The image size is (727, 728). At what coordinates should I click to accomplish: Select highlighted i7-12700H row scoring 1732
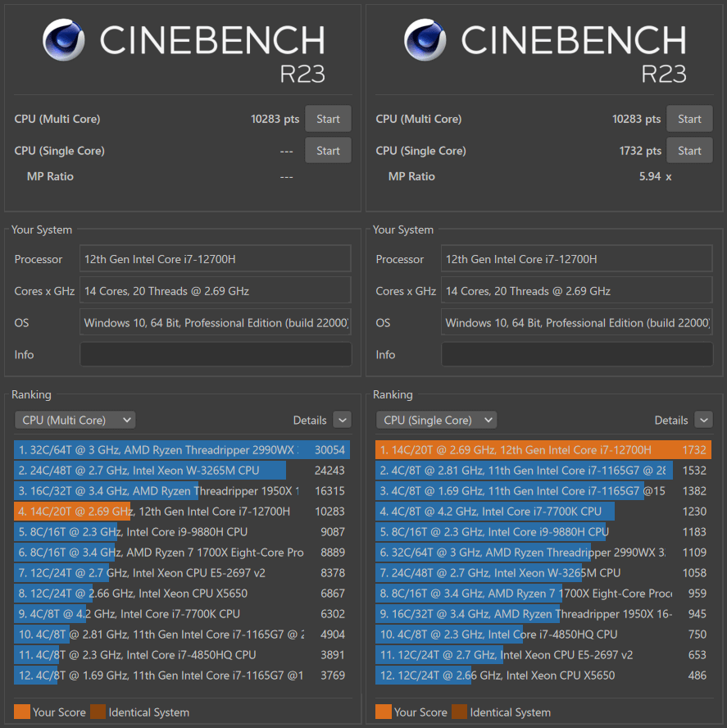point(543,450)
